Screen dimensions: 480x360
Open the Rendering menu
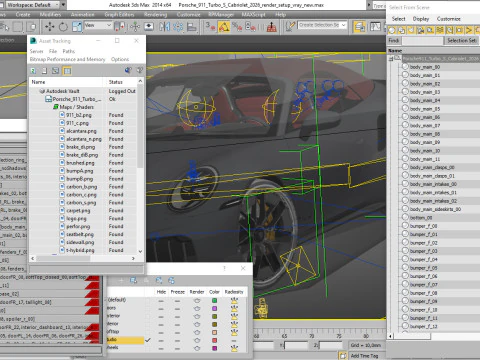(155, 15)
